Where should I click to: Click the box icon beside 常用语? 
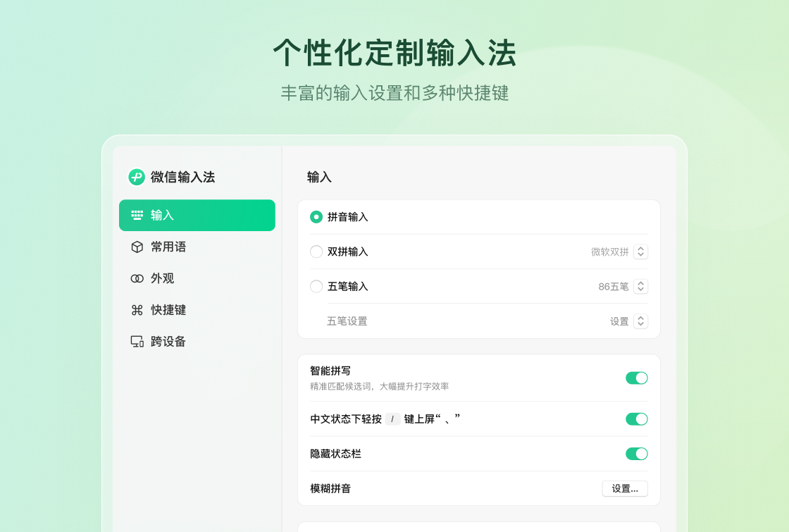(x=136, y=247)
